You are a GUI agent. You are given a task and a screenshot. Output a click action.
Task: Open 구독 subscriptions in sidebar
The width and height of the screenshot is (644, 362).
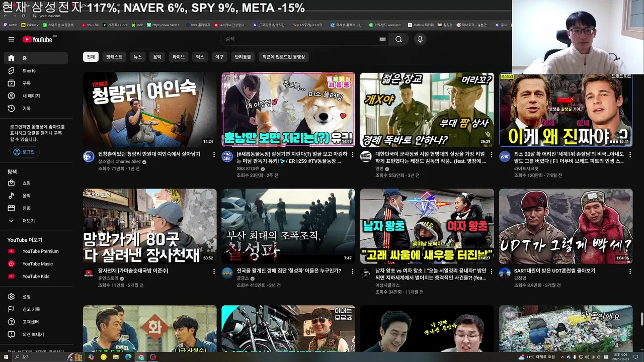click(35, 83)
